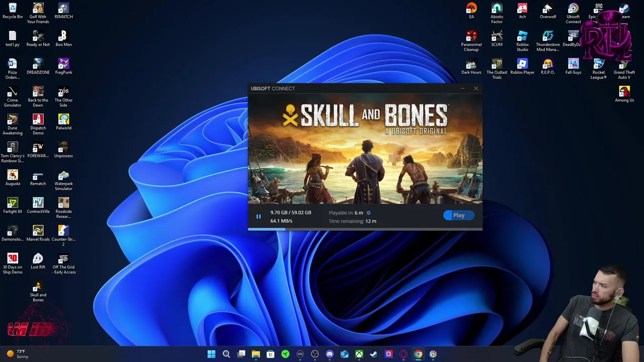Select the Paranormal Cleanup icon

point(471,41)
